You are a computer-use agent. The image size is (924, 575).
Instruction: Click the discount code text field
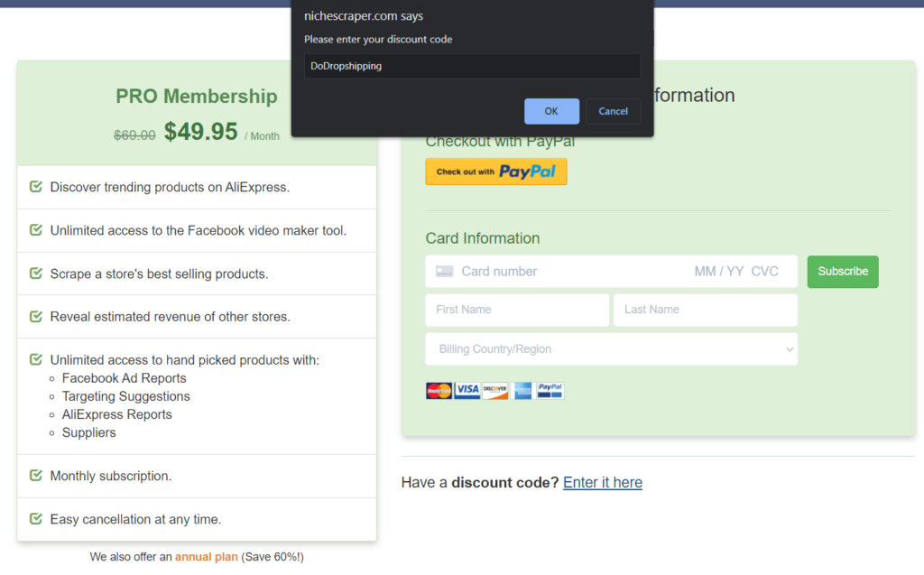pyautogui.click(x=472, y=66)
